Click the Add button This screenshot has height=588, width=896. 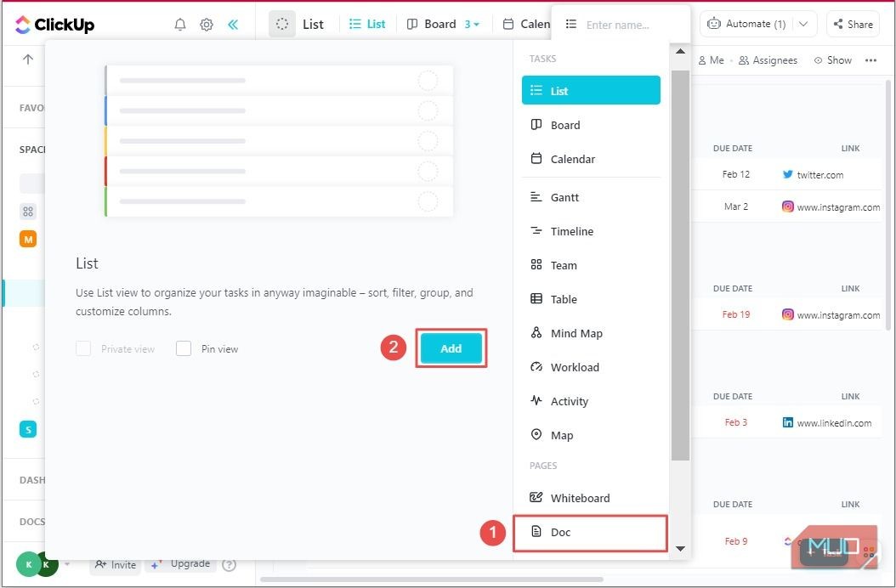tap(451, 348)
